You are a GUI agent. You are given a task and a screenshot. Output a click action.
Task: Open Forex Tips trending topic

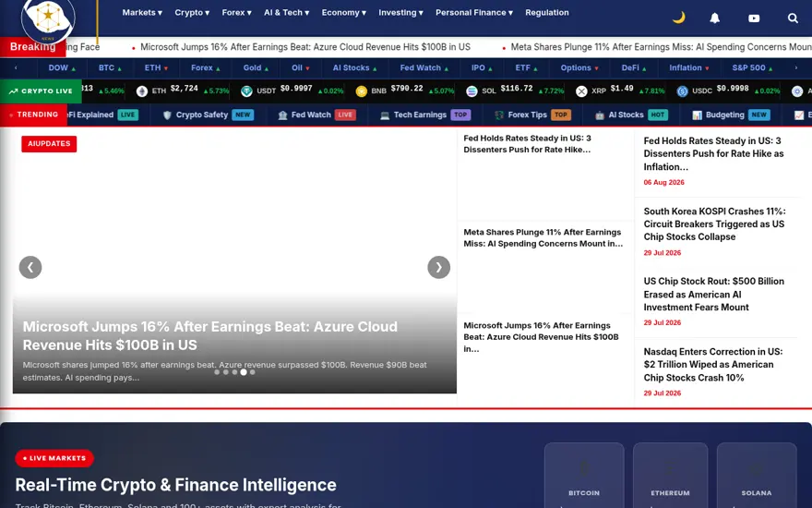point(532,115)
